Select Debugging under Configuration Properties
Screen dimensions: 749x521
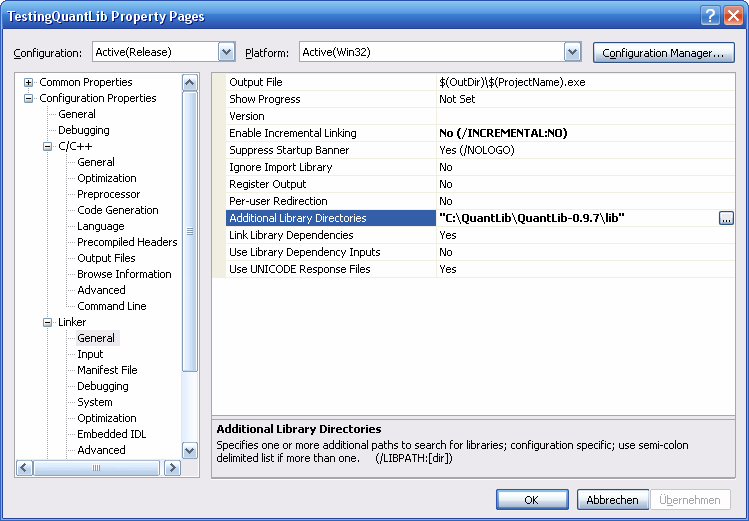pos(84,130)
